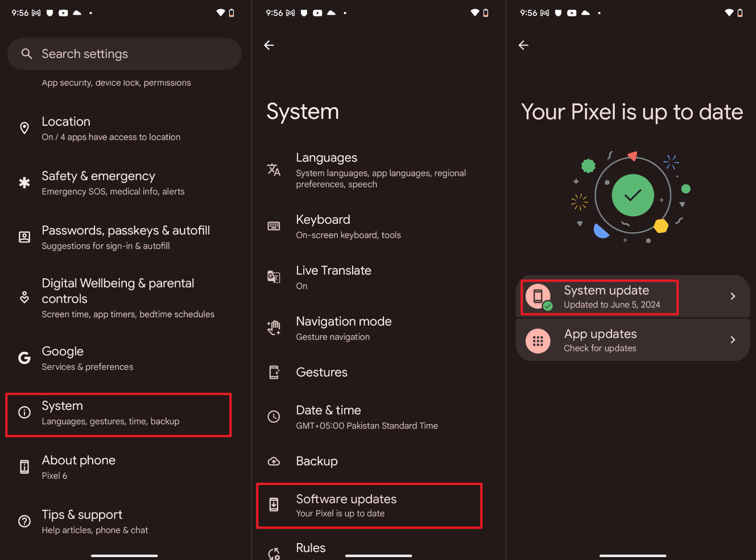Image resolution: width=756 pixels, height=560 pixels.
Task: Click "Suggestions for sign-in & autofill" text
Action: point(106,246)
